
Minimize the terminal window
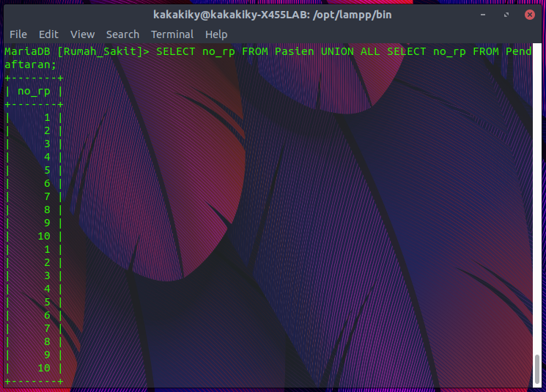coord(483,15)
